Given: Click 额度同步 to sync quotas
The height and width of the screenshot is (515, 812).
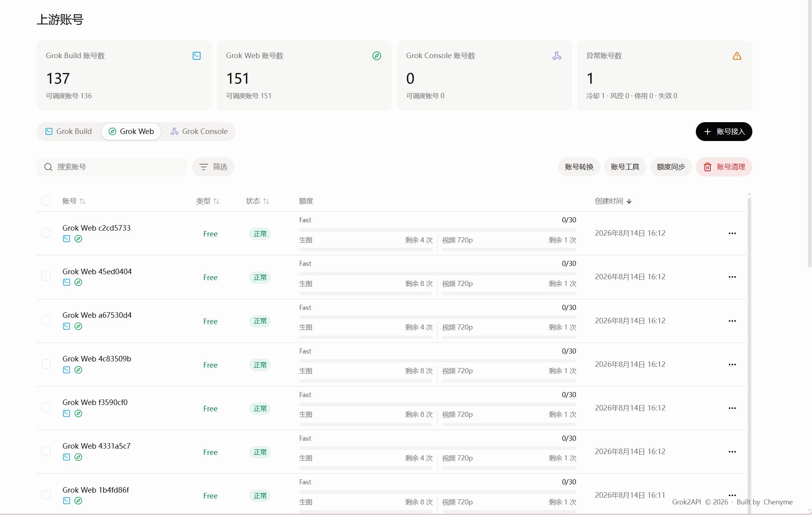Looking at the screenshot, I should [671, 167].
